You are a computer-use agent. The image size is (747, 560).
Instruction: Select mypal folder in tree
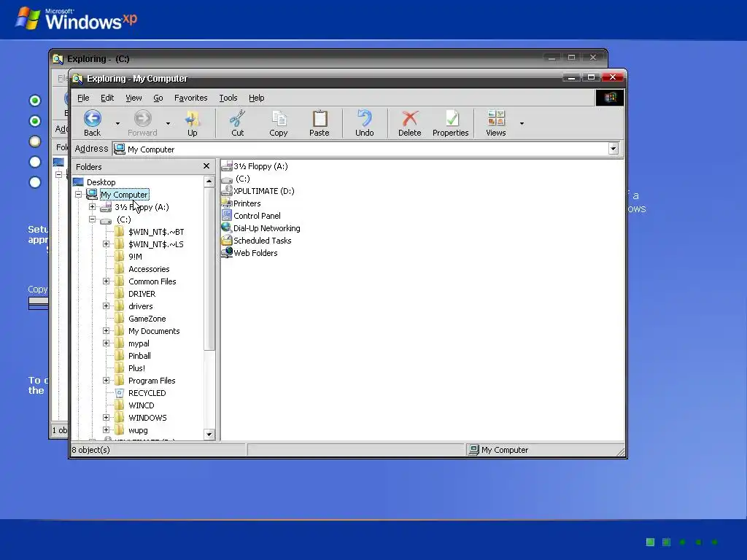133,343
